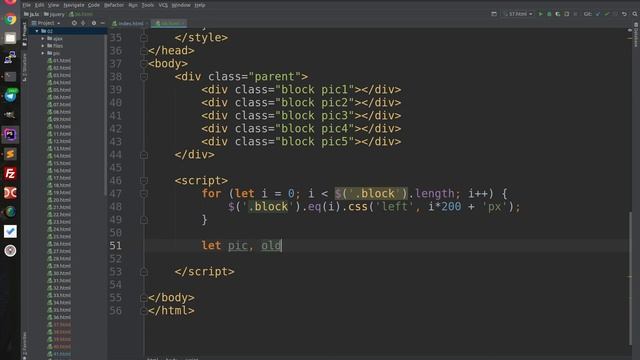Image resolution: width=640 pixels, height=360 pixels.
Task: Open Search Everywhere magnifier icon
Action: click(x=635, y=14)
